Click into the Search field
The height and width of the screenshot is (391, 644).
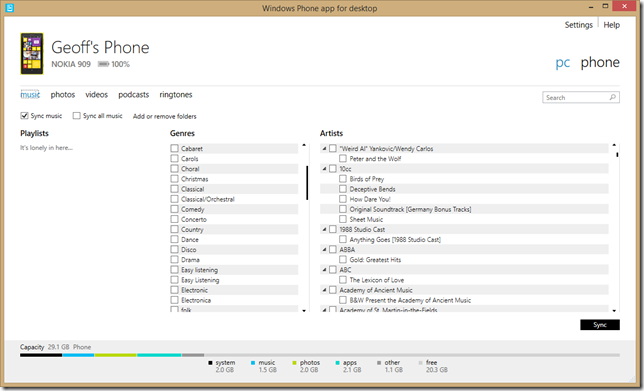coord(581,97)
